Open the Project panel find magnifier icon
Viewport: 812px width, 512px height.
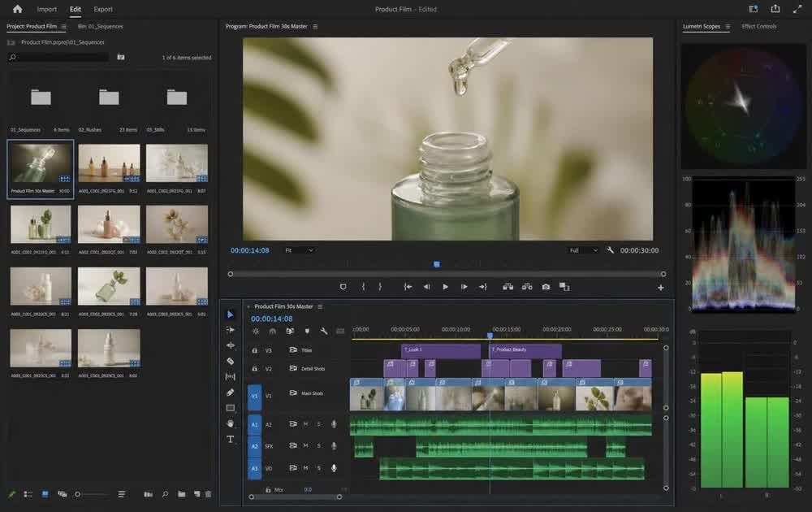tap(165, 494)
